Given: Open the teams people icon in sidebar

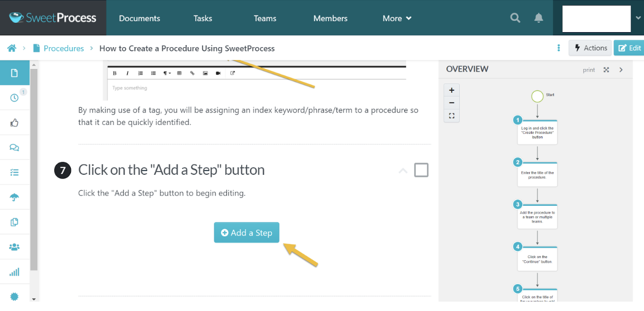Looking at the screenshot, I should [x=14, y=247].
